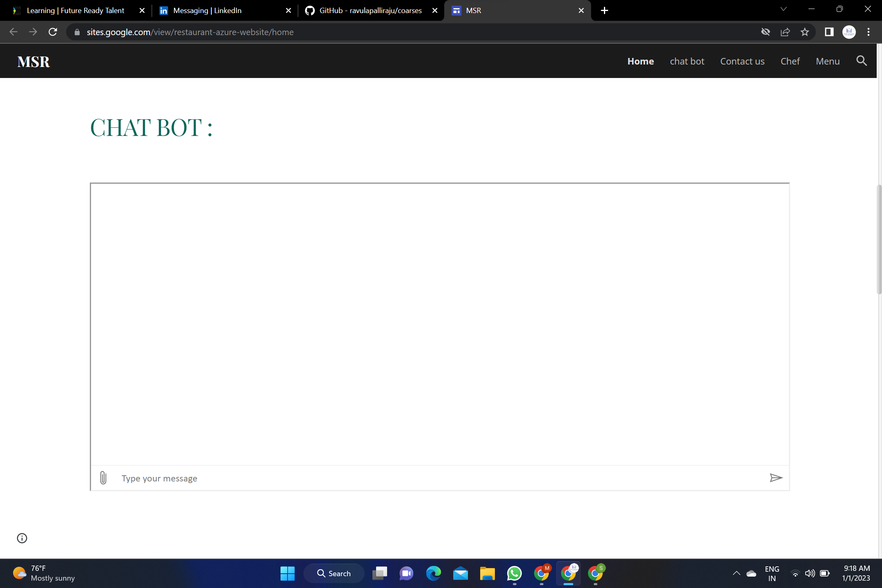The height and width of the screenshot is (588, 882).
Task: Click the third-party cookies blocked eye icon
Action: pos(766,32)
